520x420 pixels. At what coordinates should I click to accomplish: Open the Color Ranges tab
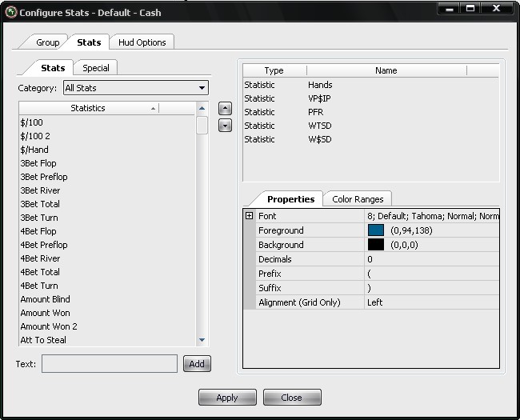[358, 199]
